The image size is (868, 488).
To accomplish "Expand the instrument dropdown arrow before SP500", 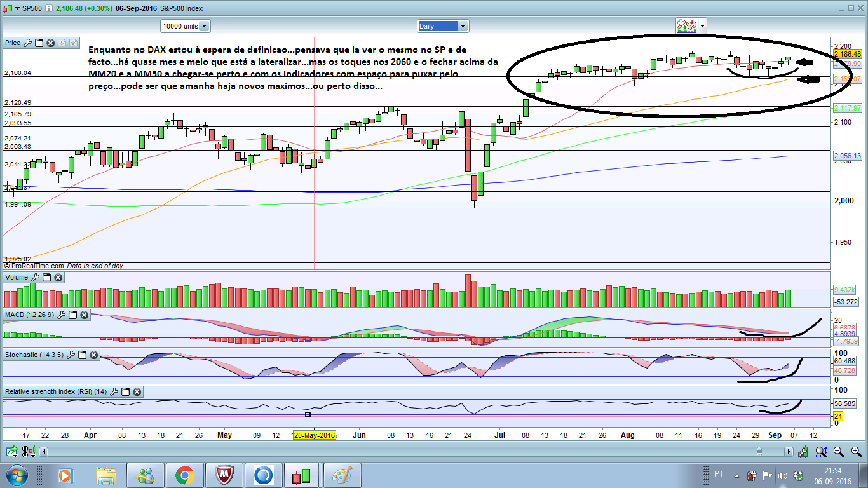I will (17, 8).
